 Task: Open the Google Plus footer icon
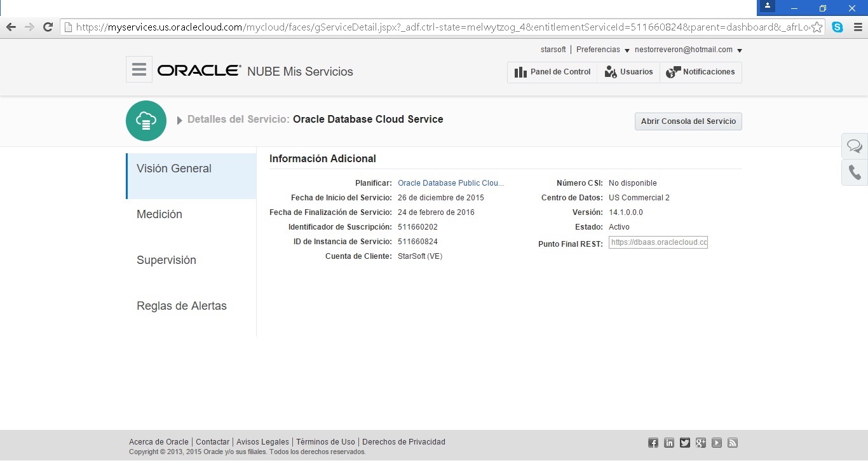click(701, 443)
